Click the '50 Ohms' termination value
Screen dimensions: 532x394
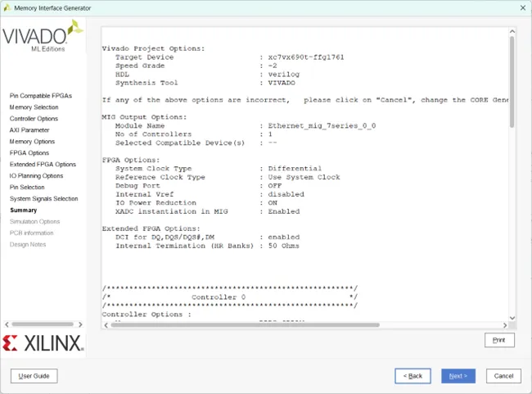[284, 246]
